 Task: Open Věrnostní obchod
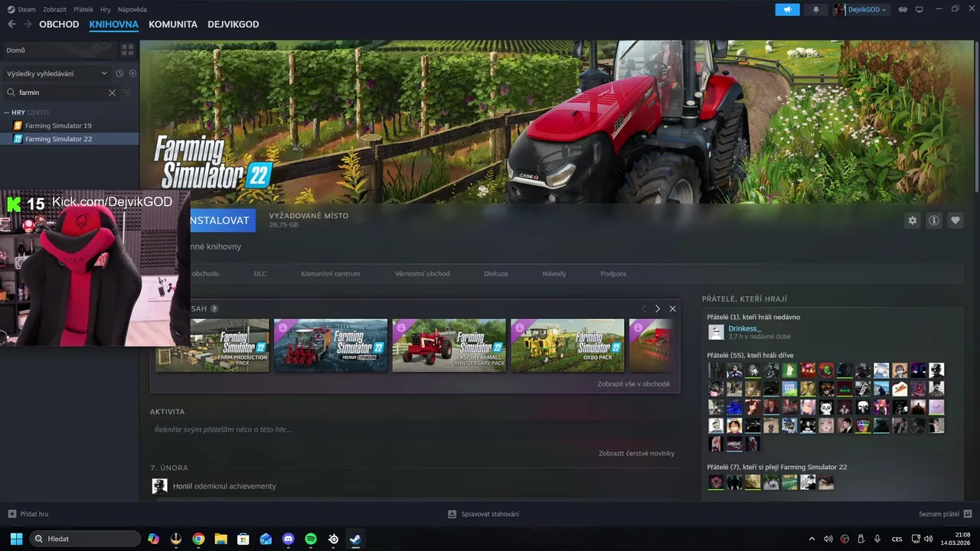click(x=423, y=273)
